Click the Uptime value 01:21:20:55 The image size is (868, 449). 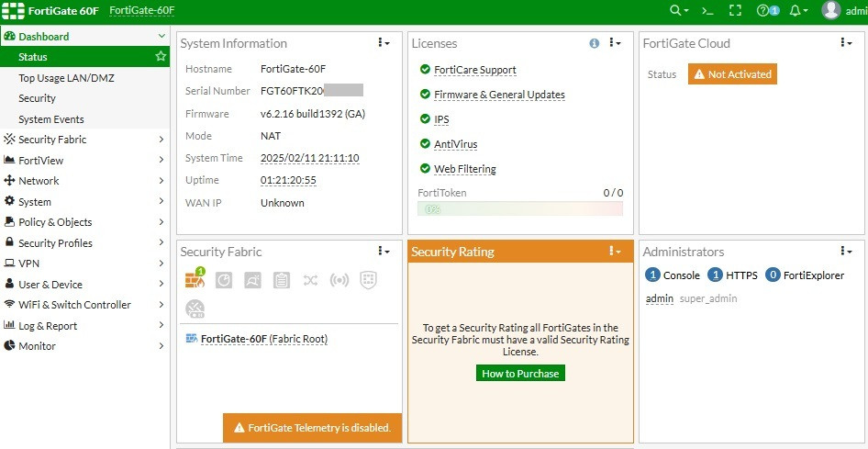288,181
